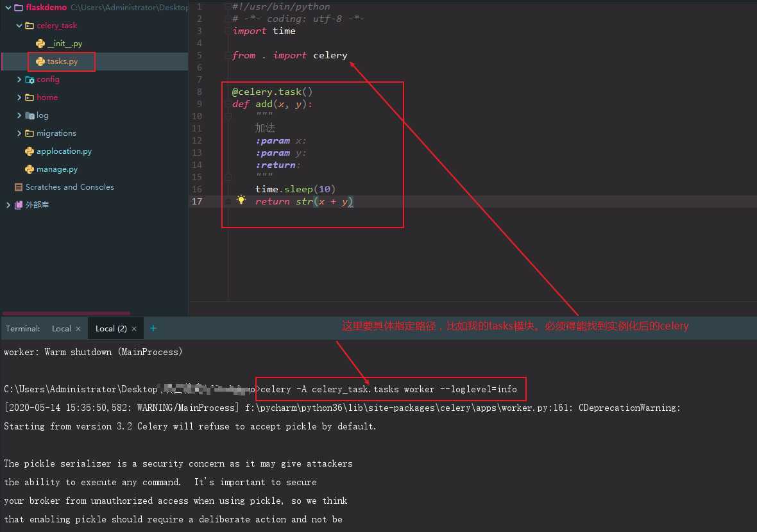
Task: Click the config folder icon
Action: (x=30, y=79)
